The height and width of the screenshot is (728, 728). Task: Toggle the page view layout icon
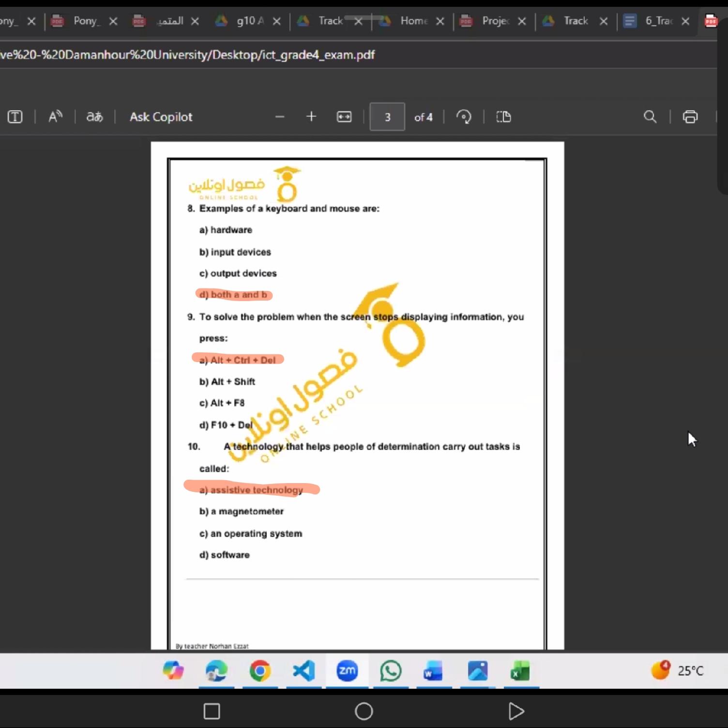[x=503, y=117]
